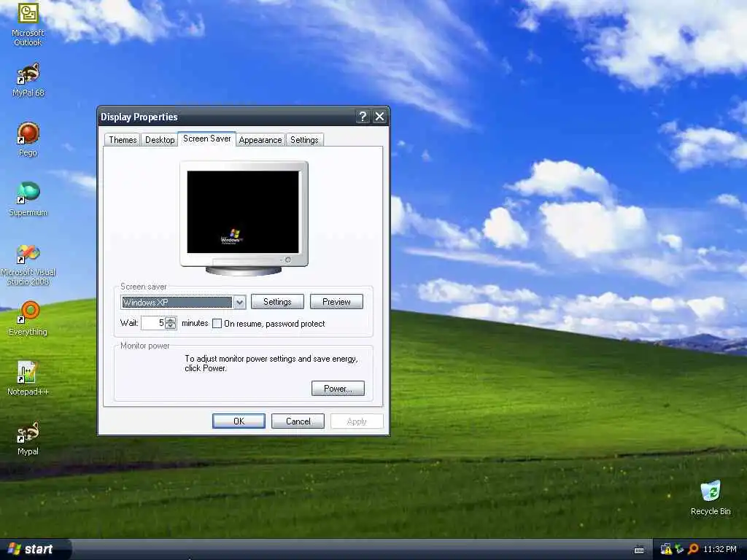The width and height of the screenshot is (747, 560).
Task: Click the Wait minutes input field
Action: 153,323
